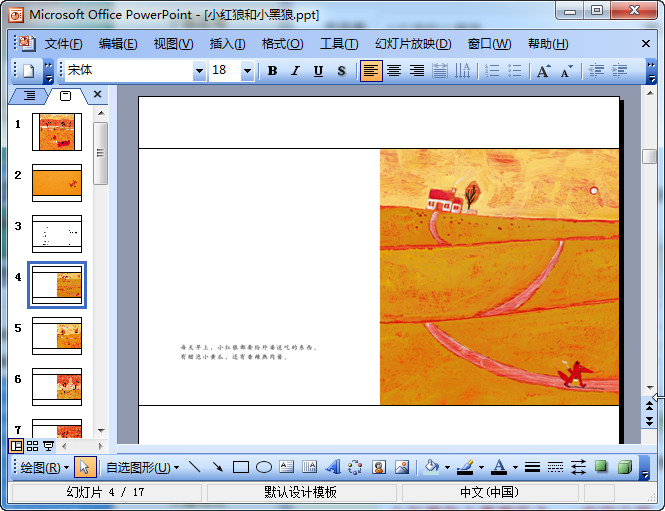Insert Picture from file
665x511 pixels.
coord(402,467)
